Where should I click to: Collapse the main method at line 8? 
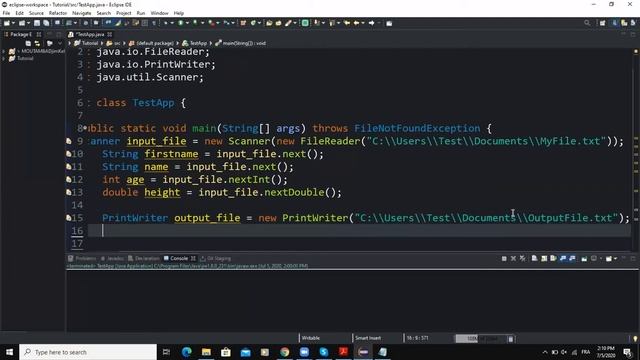click(85, 128)
